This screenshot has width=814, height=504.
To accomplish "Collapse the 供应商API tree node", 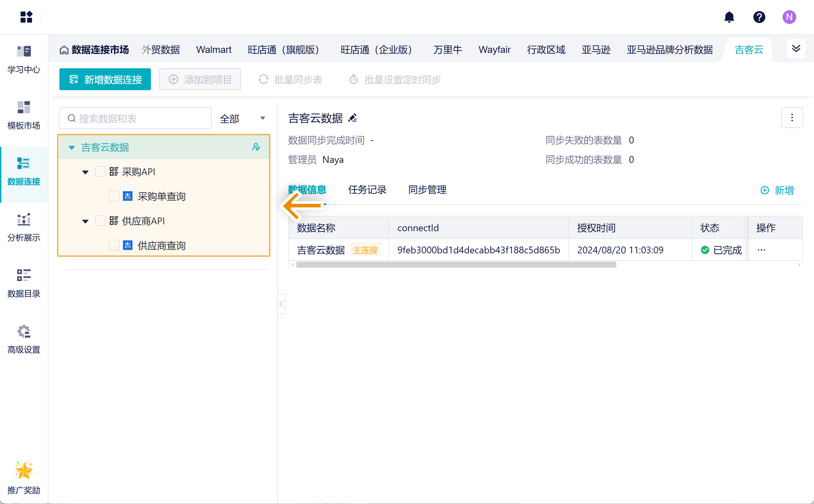I will click(85, 221).
